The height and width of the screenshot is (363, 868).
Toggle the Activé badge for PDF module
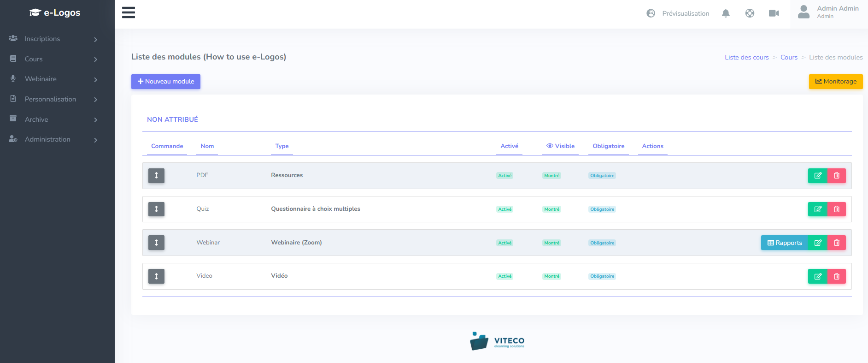click(504, 176)
